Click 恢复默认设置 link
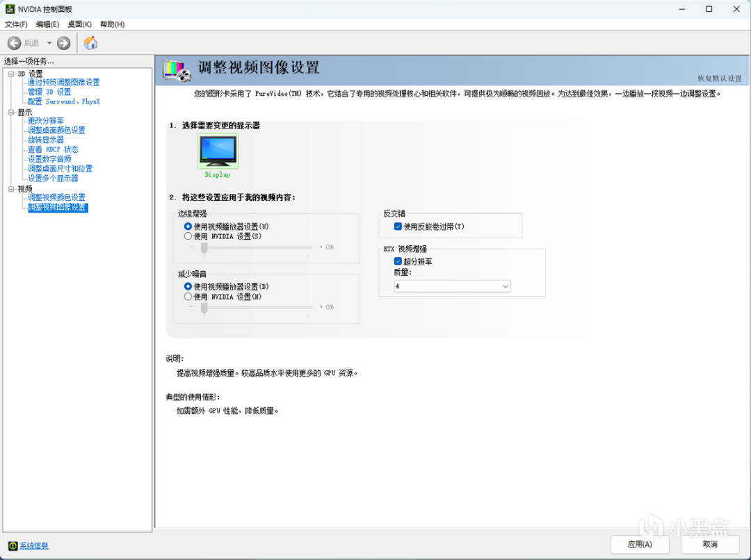Image resolution: width=751 pixels, height=560 pixels. click(720, 79)
